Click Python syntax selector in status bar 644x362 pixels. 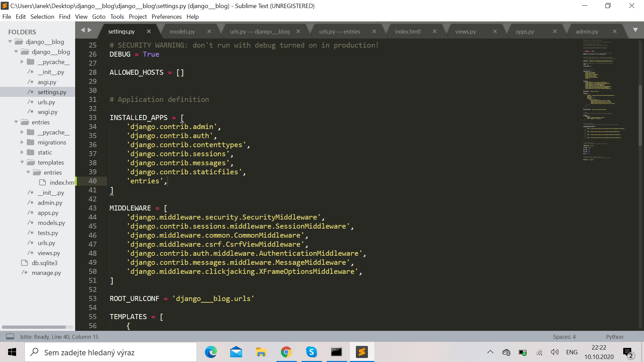[x=614, y=337]
